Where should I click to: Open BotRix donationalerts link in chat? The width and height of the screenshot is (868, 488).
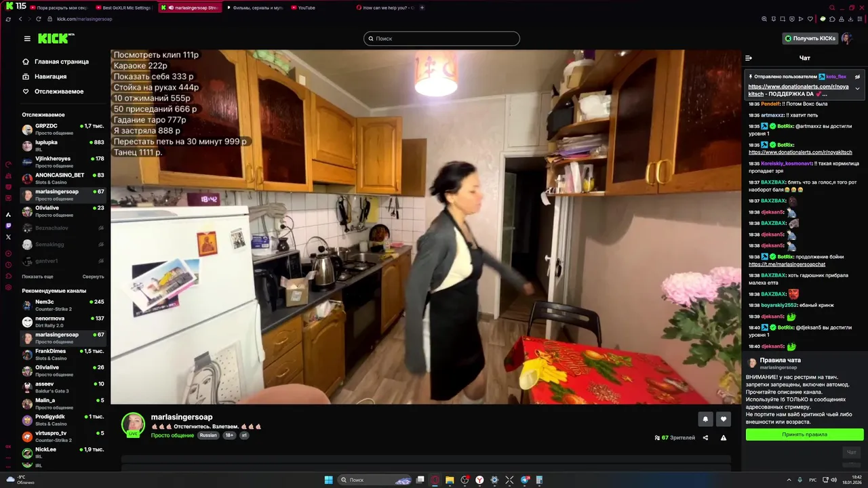[800, 152]
